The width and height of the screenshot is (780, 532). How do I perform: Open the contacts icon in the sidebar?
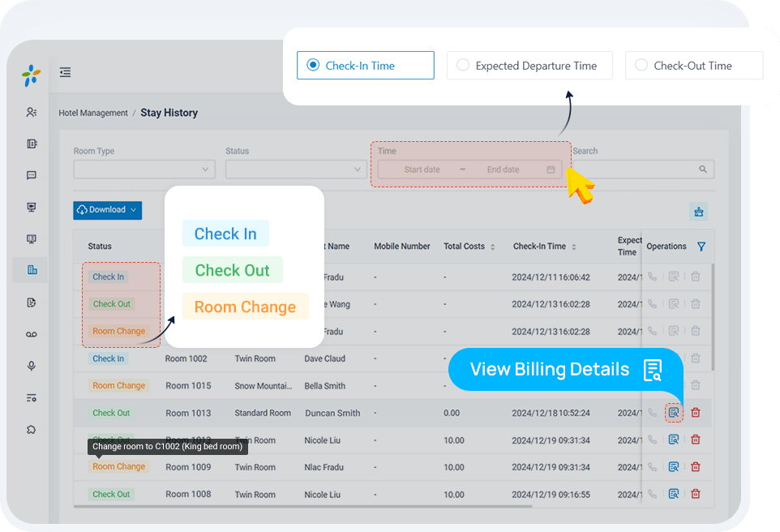(x=32, y=112)
